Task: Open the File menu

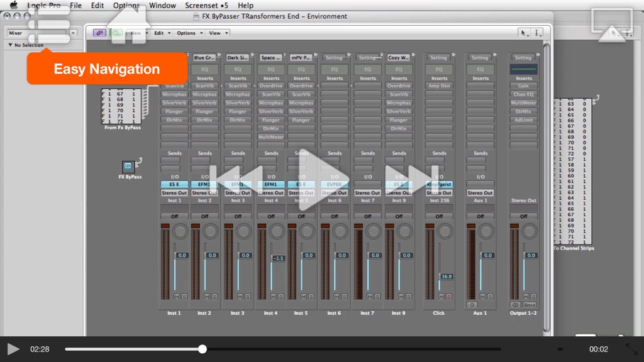Action: (75, 5)
